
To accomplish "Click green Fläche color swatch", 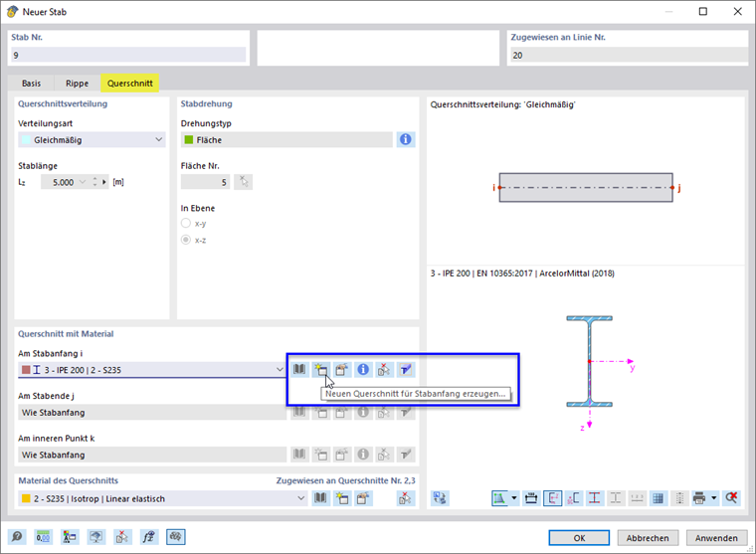I will (189, 140).
